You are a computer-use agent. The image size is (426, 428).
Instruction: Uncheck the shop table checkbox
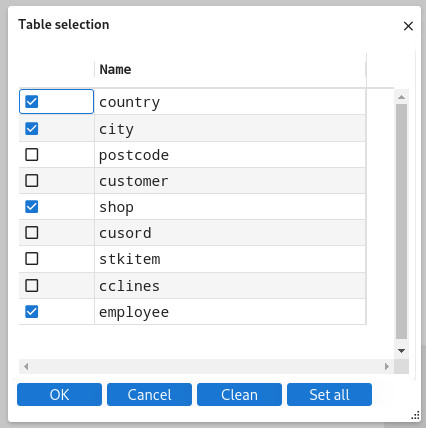32,207
